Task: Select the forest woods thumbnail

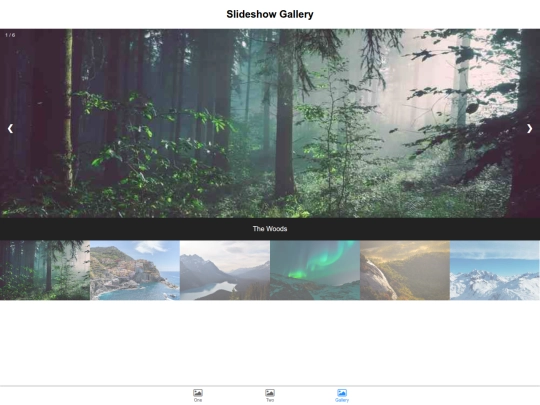Action: pyautogui.click(x=45, y=270)
